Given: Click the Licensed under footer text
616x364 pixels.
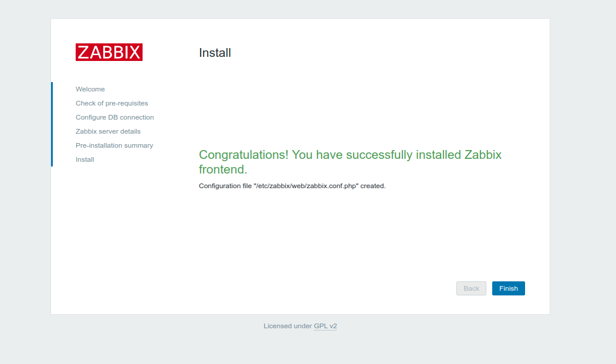Looking at the screenshot, I should [287, 326].
